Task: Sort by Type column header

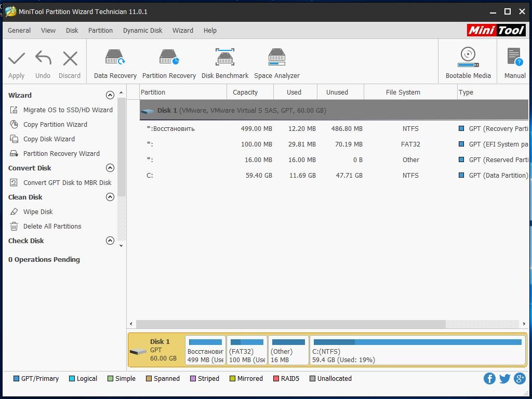Action: pyautogui.click(x=493, y=92)
